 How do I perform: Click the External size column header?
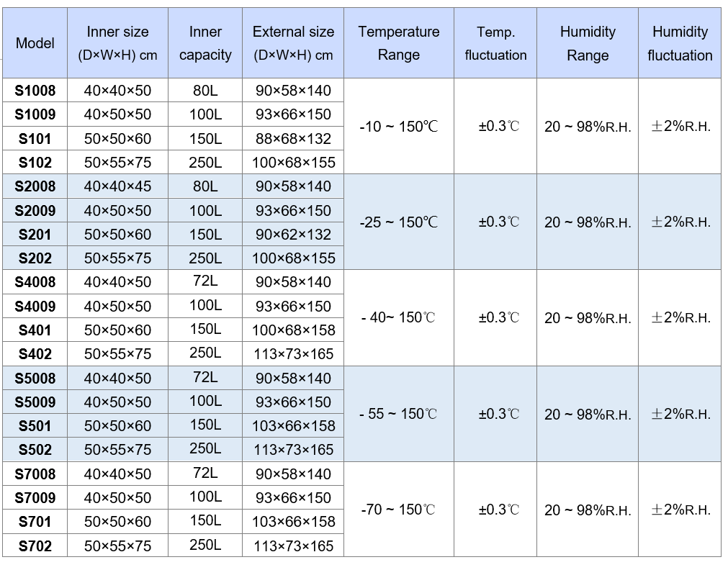(293, 42)
